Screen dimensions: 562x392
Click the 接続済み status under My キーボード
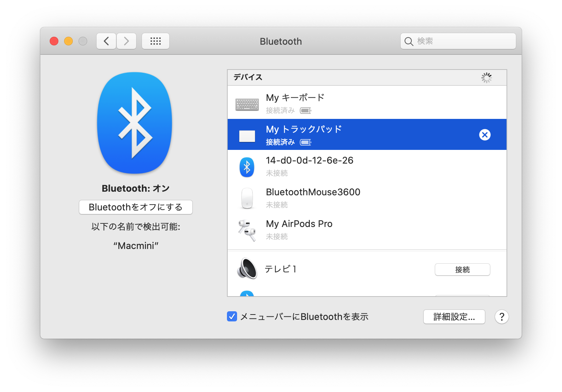[x=280, y=111]
